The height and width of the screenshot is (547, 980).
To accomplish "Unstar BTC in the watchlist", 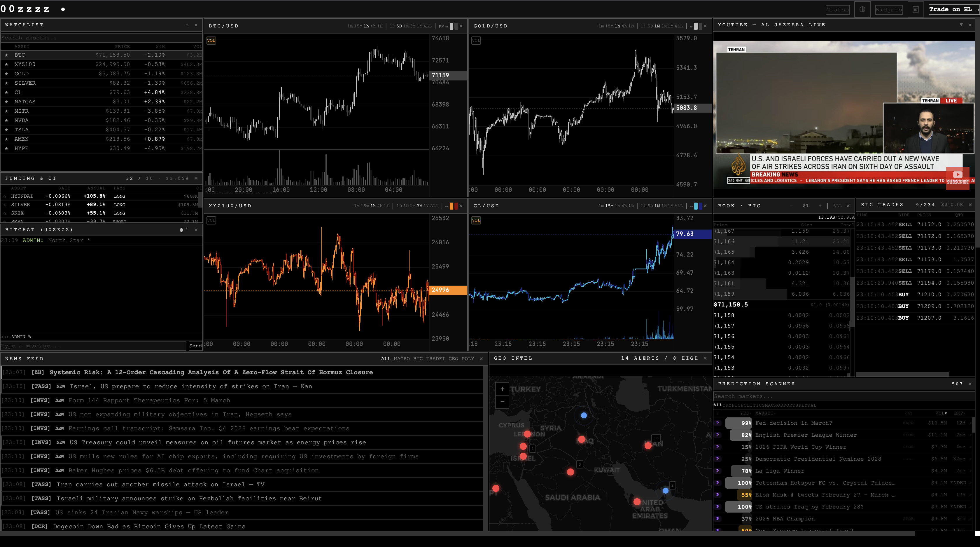I will 6,55.
